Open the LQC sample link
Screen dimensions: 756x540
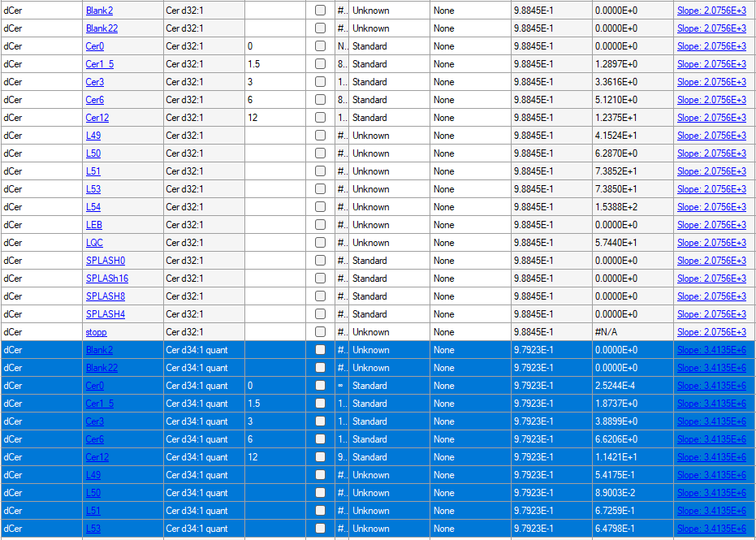pyautogui.click(x=94, y=243)
